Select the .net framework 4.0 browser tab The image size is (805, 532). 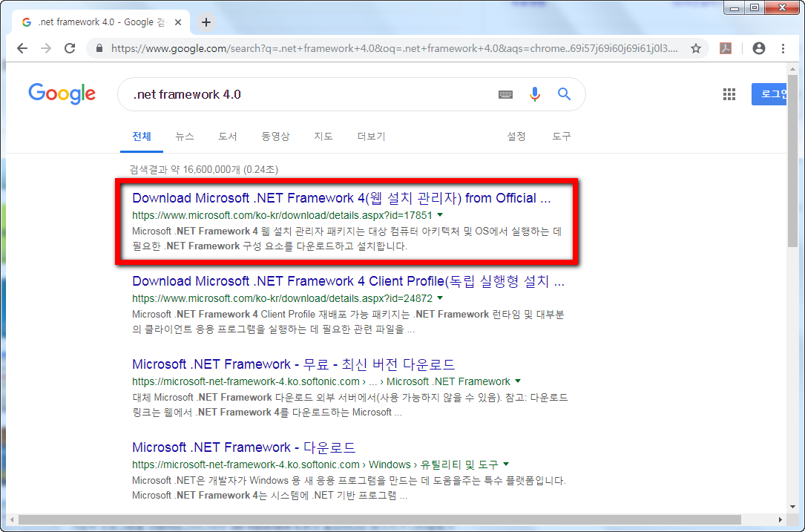102,22
